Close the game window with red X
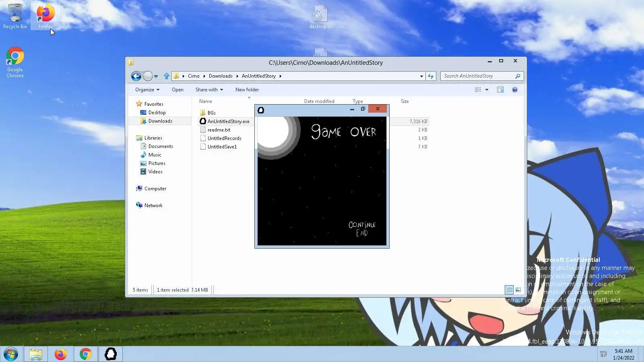644x362 pixels. click(378, 109)
